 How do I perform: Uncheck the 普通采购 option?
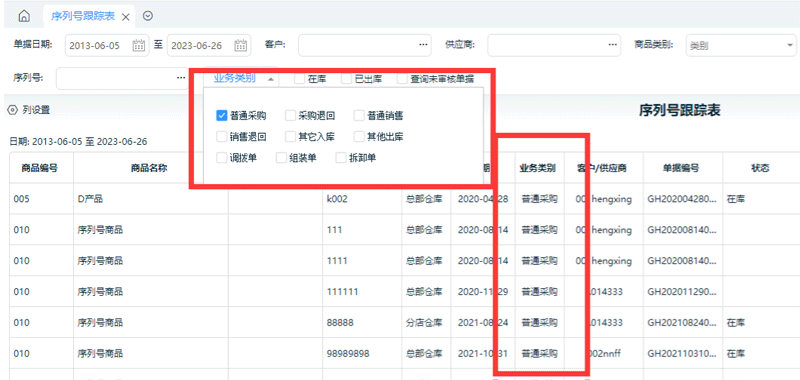point(221,116)
